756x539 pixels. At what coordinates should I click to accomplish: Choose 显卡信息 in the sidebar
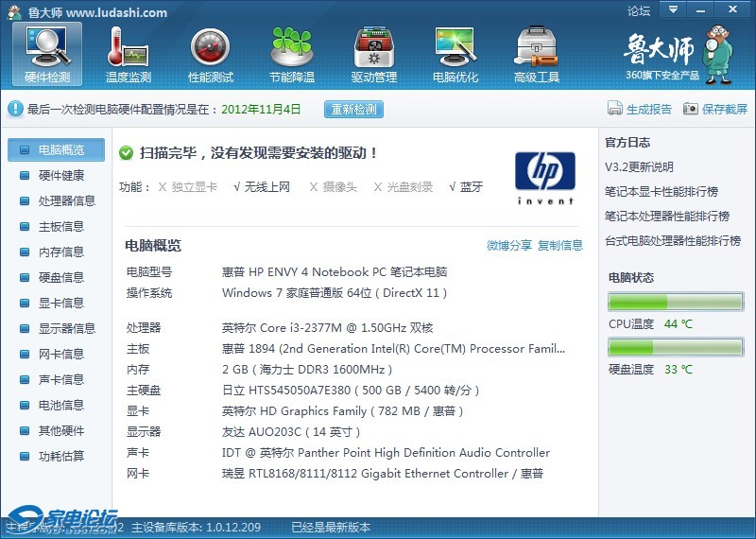tap(60, 303)
